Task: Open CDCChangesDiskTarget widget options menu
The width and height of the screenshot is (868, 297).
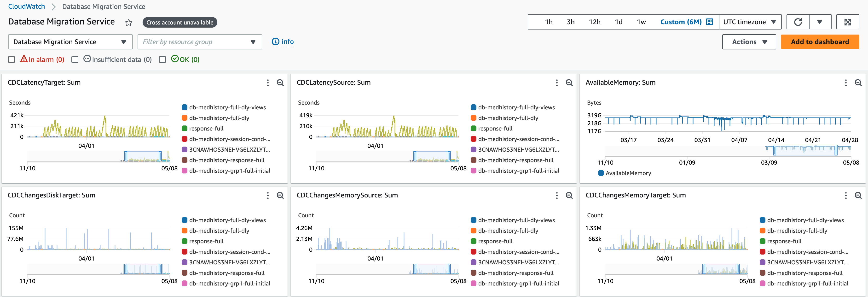Action: 268,196
